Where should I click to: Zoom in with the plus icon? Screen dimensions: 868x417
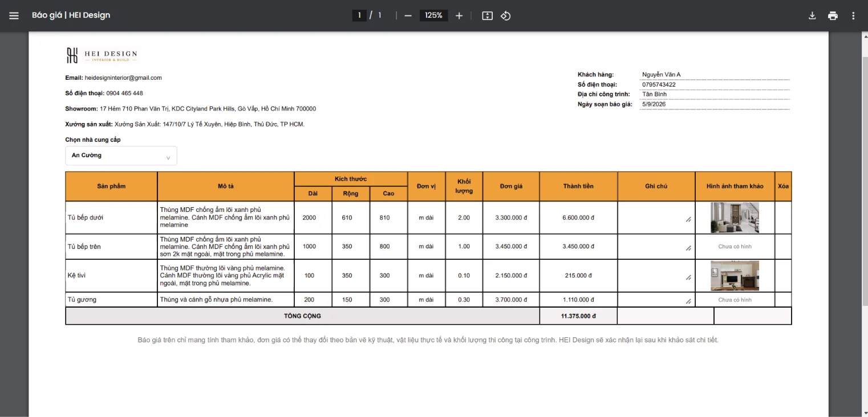click(459, 15)
